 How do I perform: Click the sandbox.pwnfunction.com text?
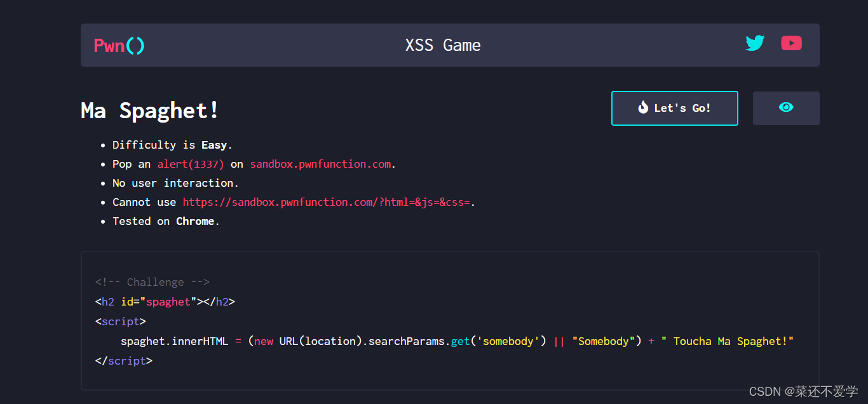coord(320,164)
